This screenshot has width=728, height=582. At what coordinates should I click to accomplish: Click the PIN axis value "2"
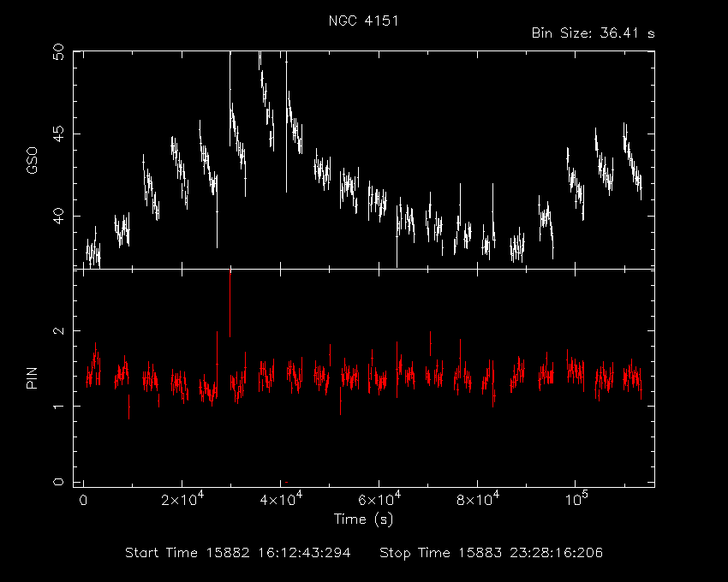coord(58,331)
